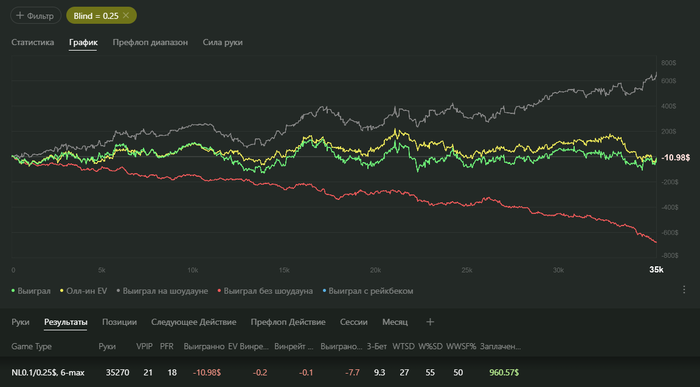Toggle the Выиграл на шоудауне legend line

pos(162,291)
